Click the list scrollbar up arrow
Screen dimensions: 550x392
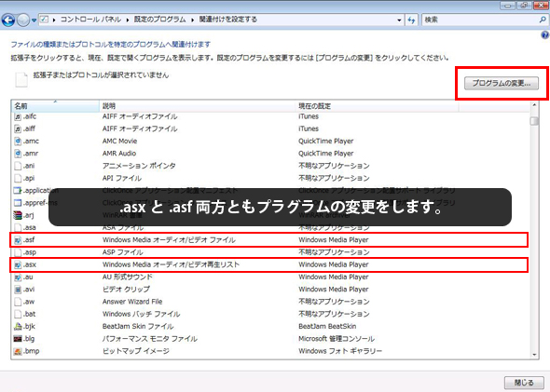pos(534,105)
